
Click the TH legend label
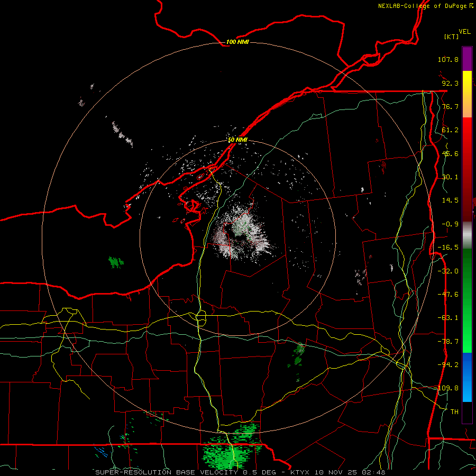[x=454, y=412]
